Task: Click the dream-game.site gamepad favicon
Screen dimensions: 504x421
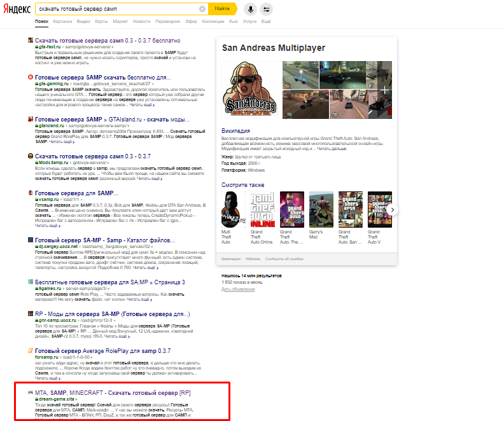Action: (x=31, y=392)
